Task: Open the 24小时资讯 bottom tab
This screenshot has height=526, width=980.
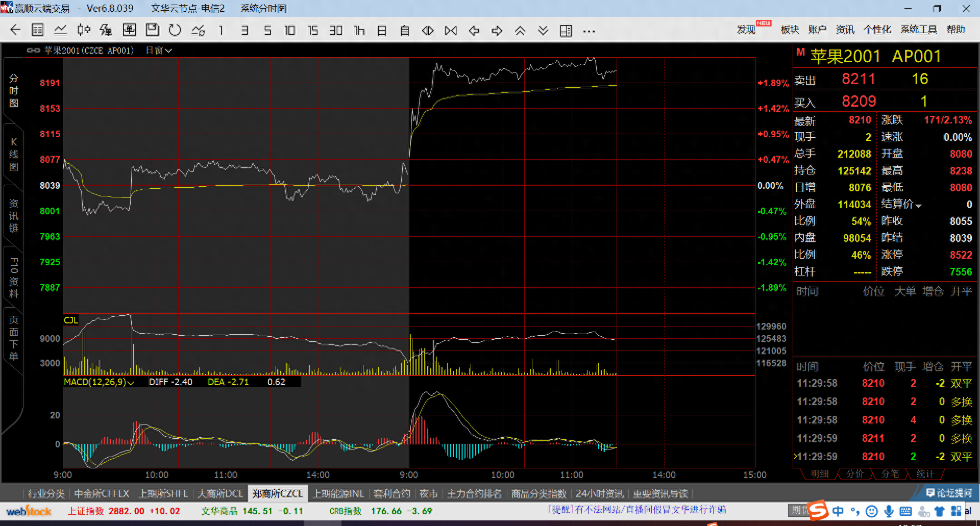Action: coord(600,493)
